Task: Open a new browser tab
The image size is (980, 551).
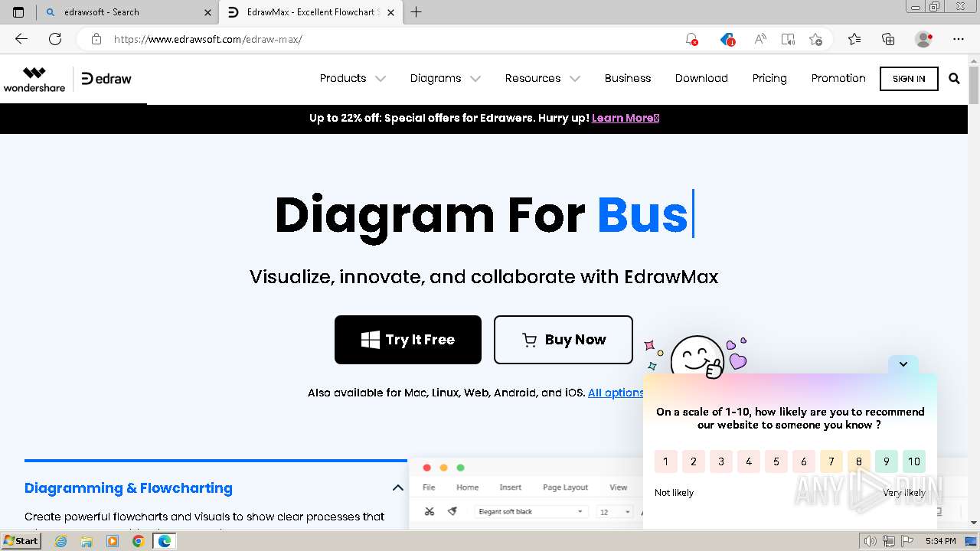Action: pos(416,12)
